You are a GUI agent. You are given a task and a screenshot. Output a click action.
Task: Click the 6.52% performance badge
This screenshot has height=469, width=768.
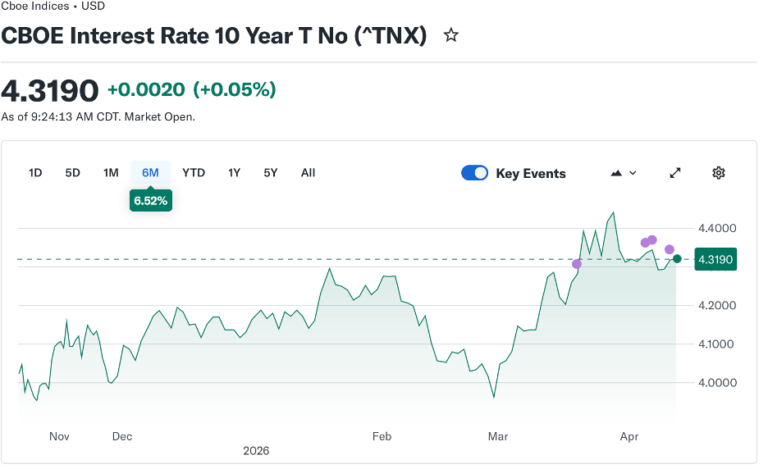tap(150, 201)
